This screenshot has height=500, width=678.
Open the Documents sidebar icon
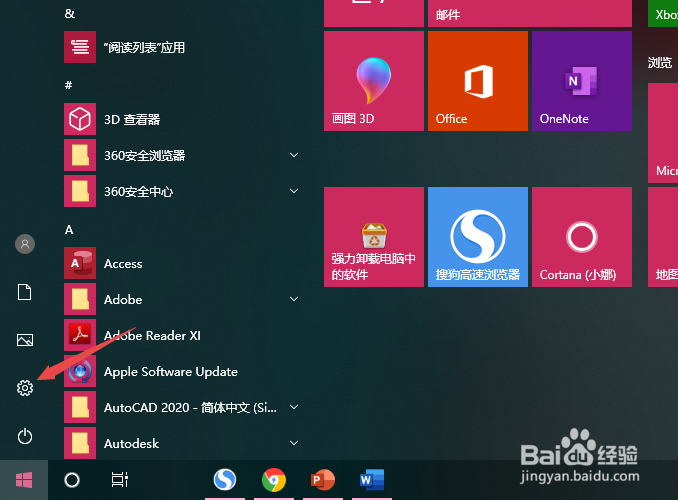pos(25,292)
